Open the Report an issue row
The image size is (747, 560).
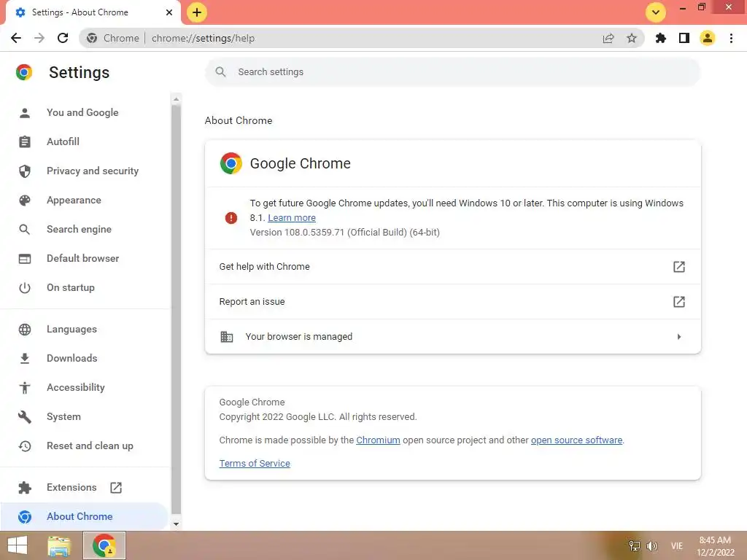tap(452, 302)
